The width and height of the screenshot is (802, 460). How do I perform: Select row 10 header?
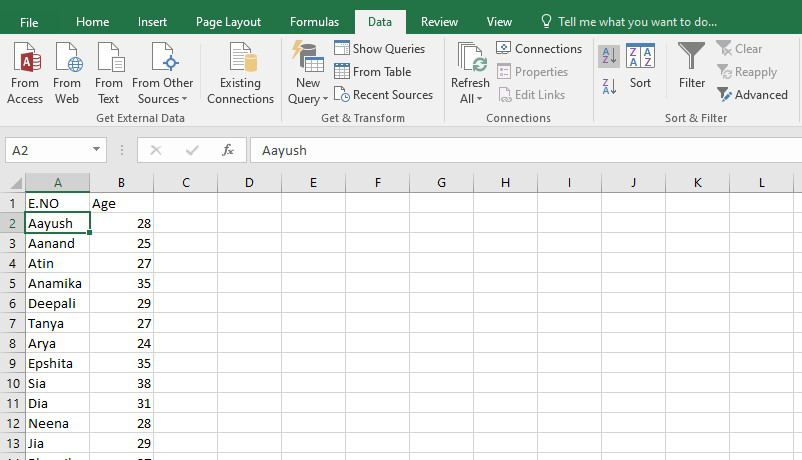[x=12, y=383]
